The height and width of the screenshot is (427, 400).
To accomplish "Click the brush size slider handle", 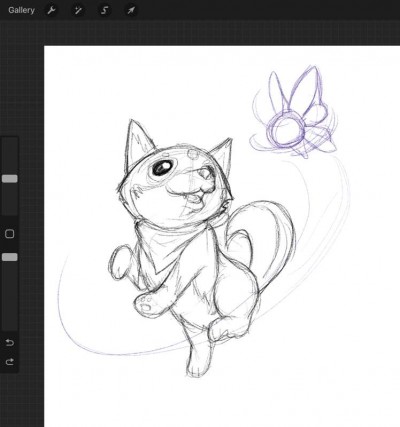I will pyautogui.click(x=10, y=179).
